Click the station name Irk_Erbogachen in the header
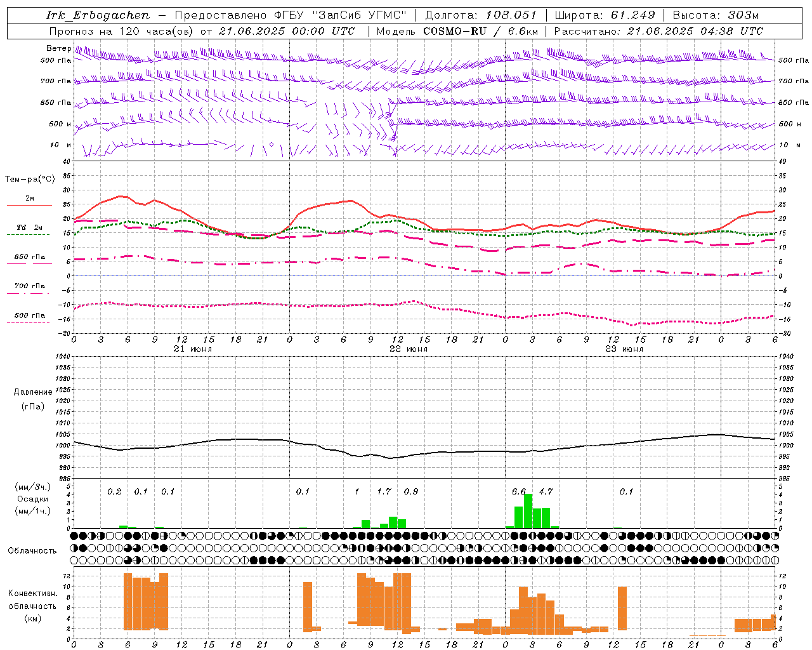This screenshot has width=812, height=650. pyautogui.click(x=98, y=15)
